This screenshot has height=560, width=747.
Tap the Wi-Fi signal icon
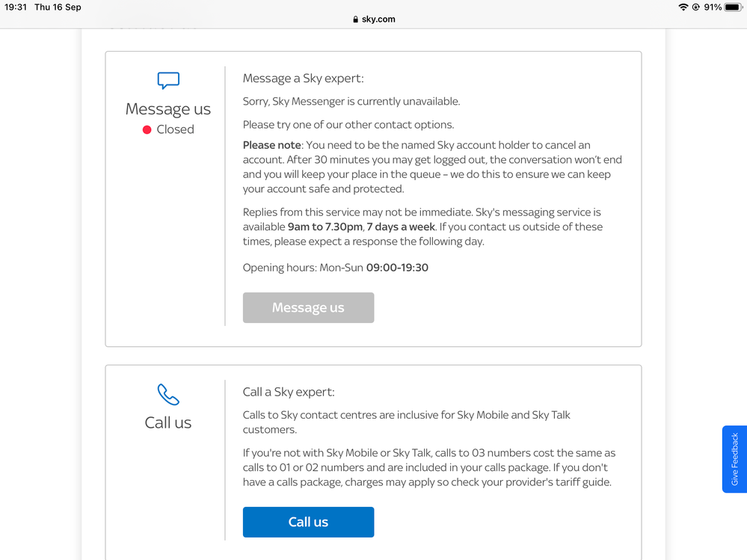click(683, 7)
